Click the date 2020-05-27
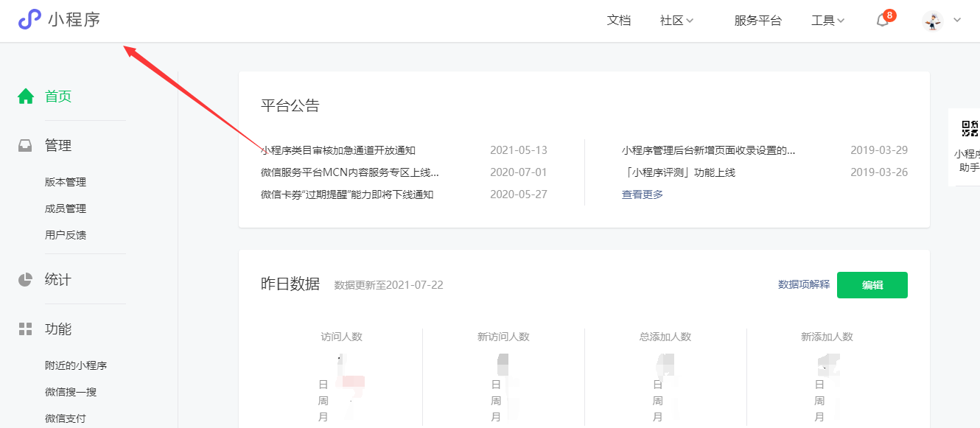This screenshot has width=980, height=428. tap(519, 194)
